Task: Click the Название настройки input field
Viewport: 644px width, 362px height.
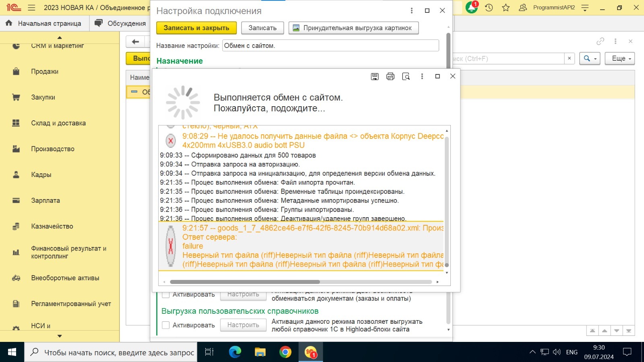Action: 330,45
